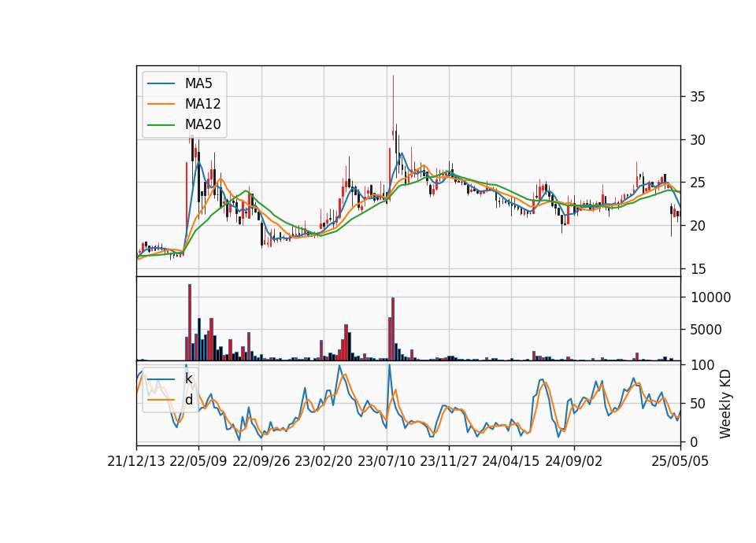756x543 pixels.
Task: Click the 23/02/20 date label
Action: click(x=324, y=461)
